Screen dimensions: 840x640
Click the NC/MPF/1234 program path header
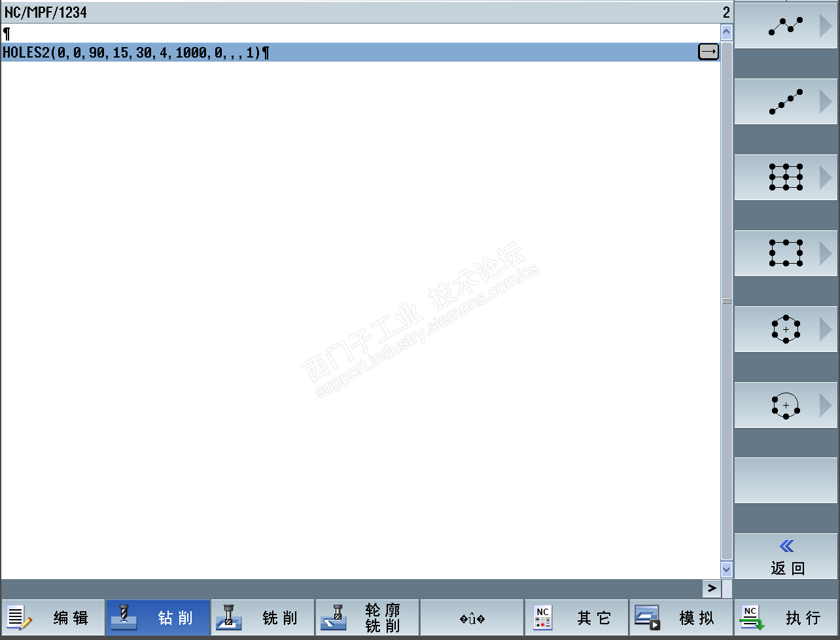coord(46,12)
